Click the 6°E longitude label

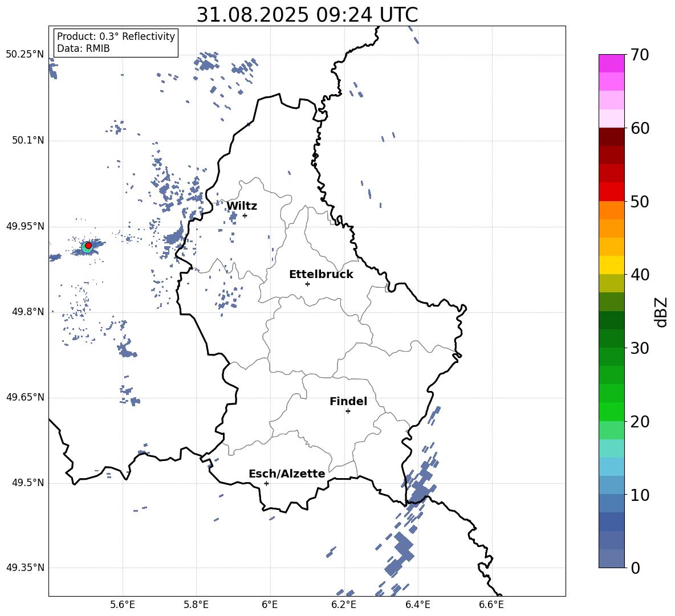tap(270, 605)
